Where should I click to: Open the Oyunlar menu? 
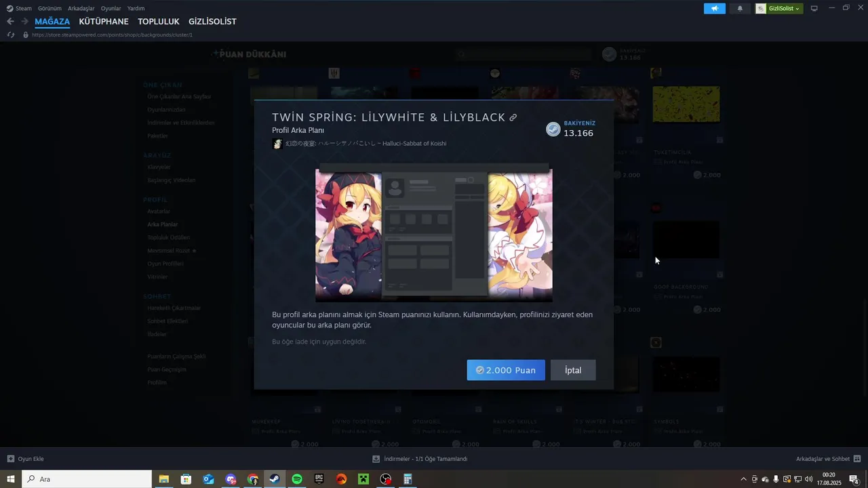pyautogui.click(x=111, y=8)
